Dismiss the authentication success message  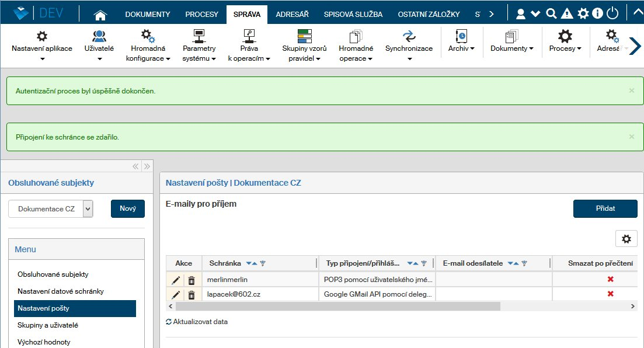tap(631, 91)
